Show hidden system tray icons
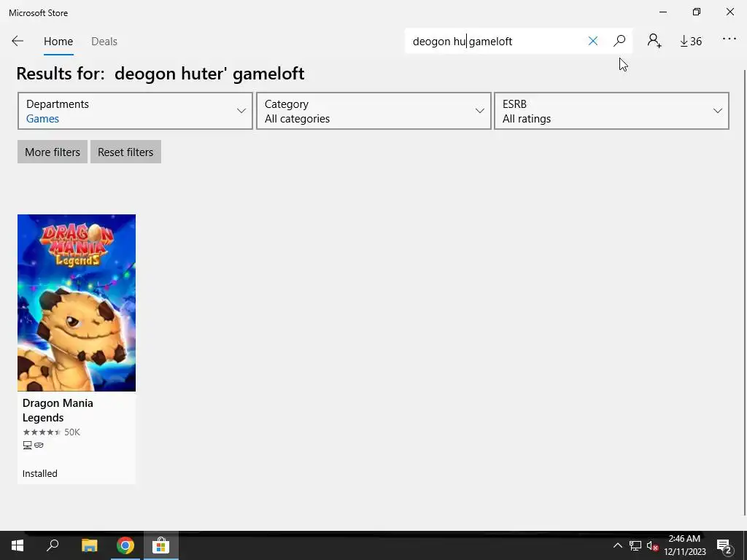 click(617, 545)
